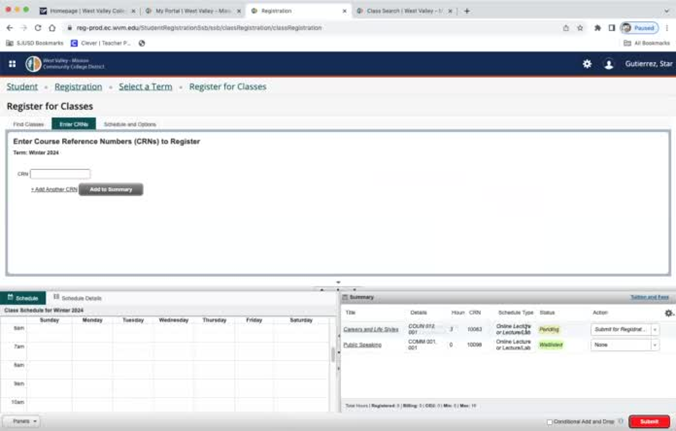Click Conditional Add and Drop info icon
The height and width of the screenshot is (431, 676).
coord(623,421)
